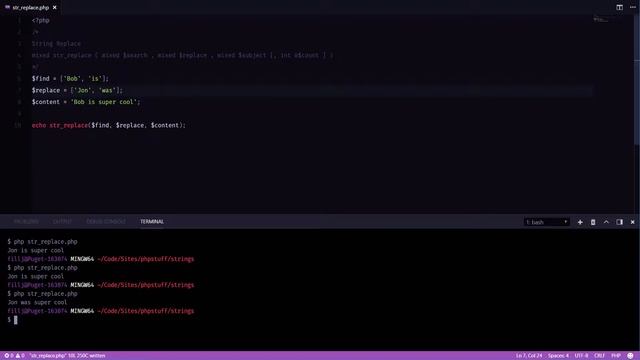Place cursor on the $find array line
This screenshot has width=640, height=360.
(70, 78)
